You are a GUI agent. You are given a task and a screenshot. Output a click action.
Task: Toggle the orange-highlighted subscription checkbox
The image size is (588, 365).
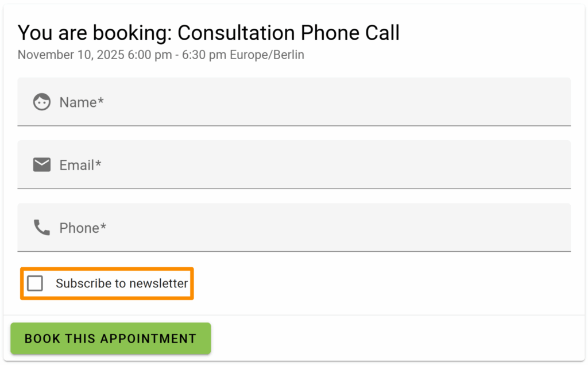click(x=35, y=283)
